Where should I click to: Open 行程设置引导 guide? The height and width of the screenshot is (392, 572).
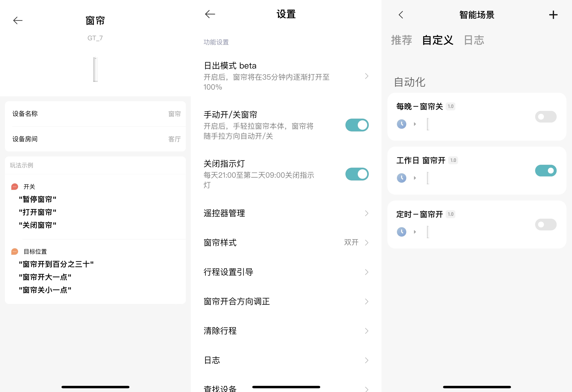coord(285,272)
